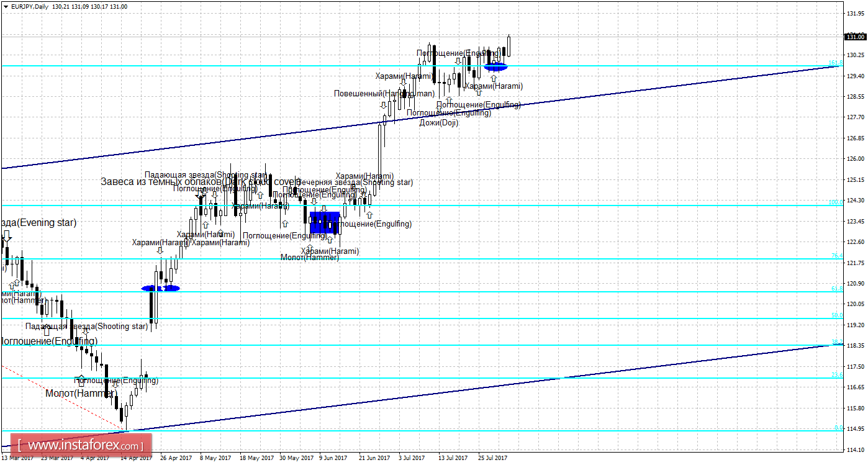Click the 123.45 price axis label
Image resolution: width=868 pixels, height=465 pixels.
(x=855, y=221)
